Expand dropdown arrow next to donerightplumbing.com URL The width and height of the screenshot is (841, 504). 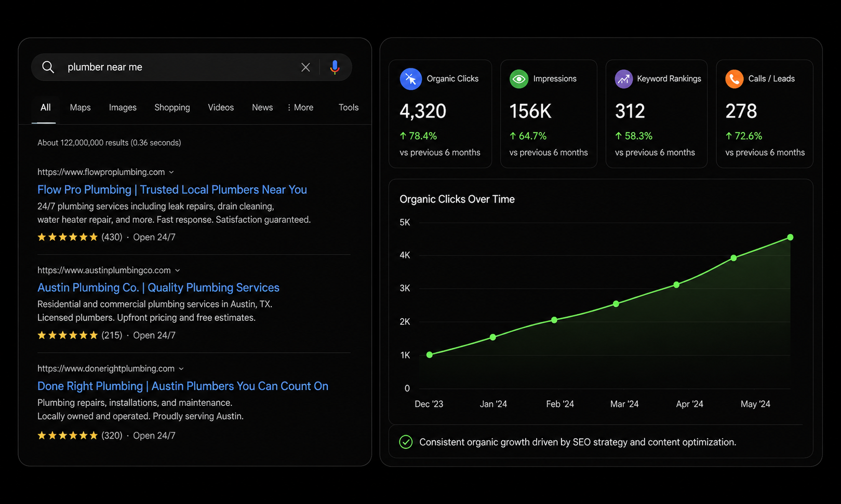(x=181, y=369)
